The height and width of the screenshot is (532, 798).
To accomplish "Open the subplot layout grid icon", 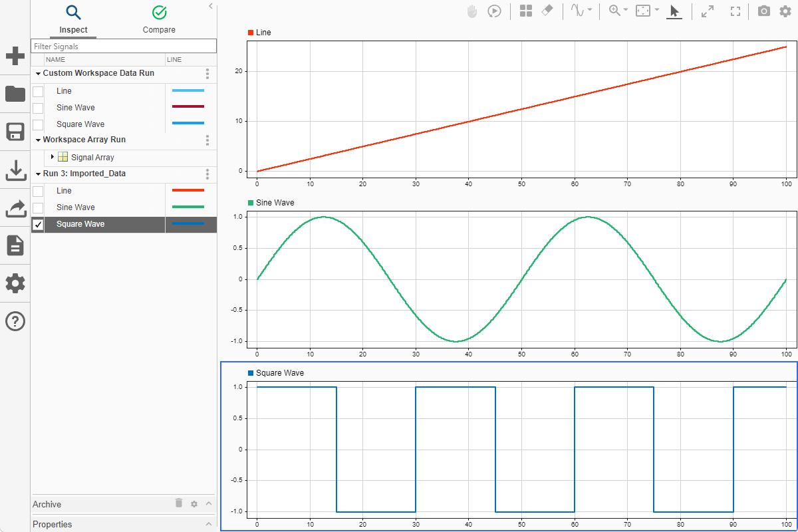I will point(526,11).
